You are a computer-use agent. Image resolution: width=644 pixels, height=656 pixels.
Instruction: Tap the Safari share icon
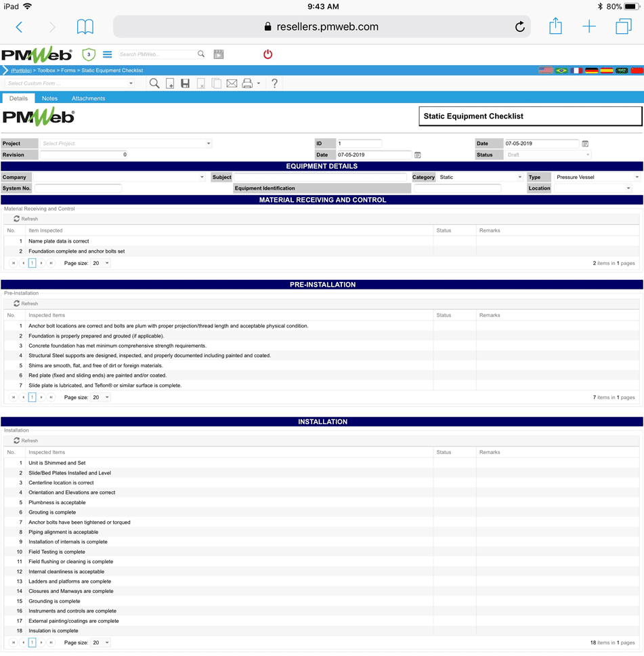click(555, 26)
